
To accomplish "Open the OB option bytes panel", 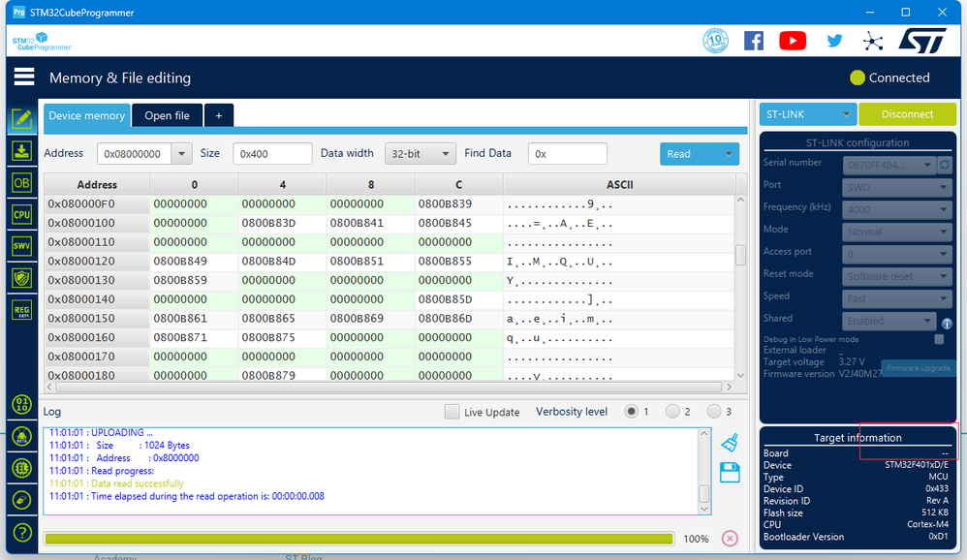I will (22, 183).
